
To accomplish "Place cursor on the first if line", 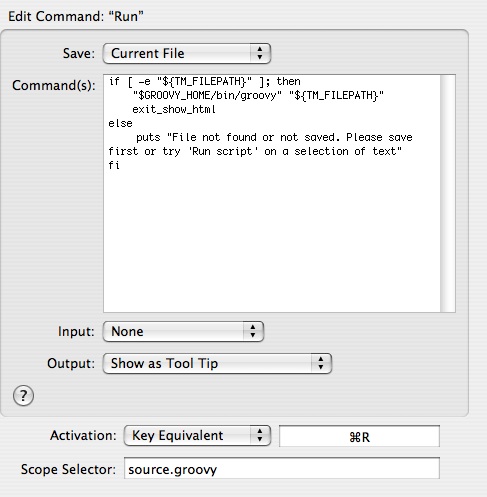I will coord(205,81).
